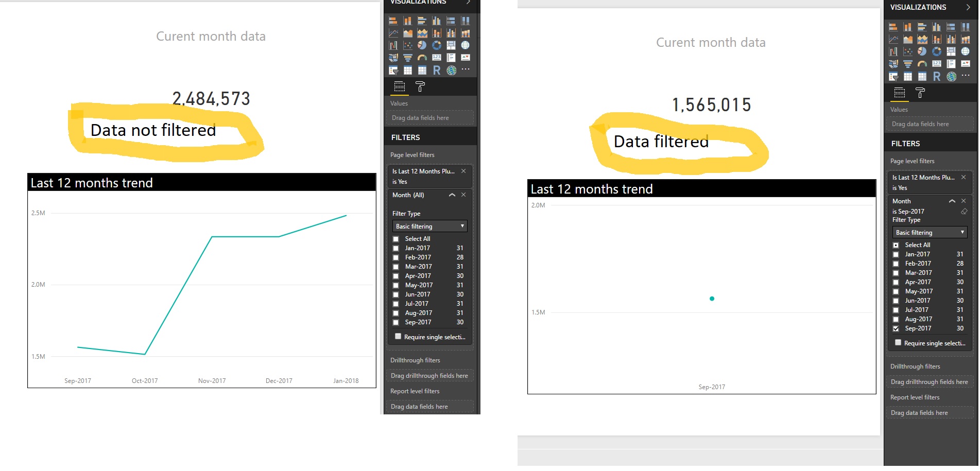Choose the ArcGIS map visual in the right pane

click(952, 77)
